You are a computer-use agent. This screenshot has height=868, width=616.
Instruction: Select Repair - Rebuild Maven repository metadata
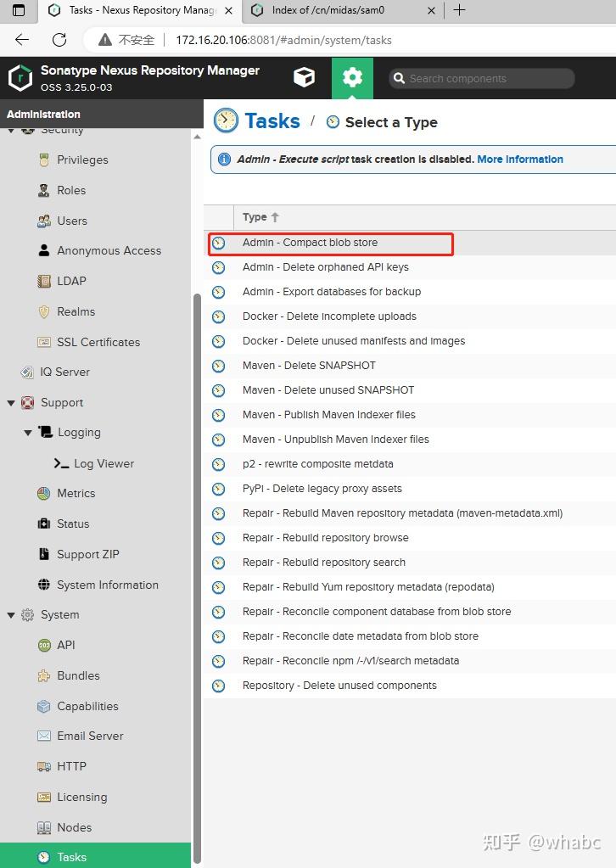tap(410, 513)
